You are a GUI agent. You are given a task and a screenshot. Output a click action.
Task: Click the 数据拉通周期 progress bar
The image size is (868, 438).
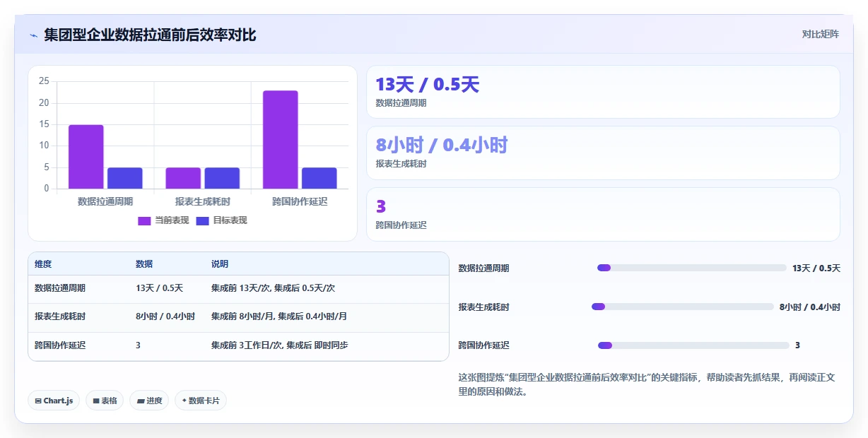[692, 268]
